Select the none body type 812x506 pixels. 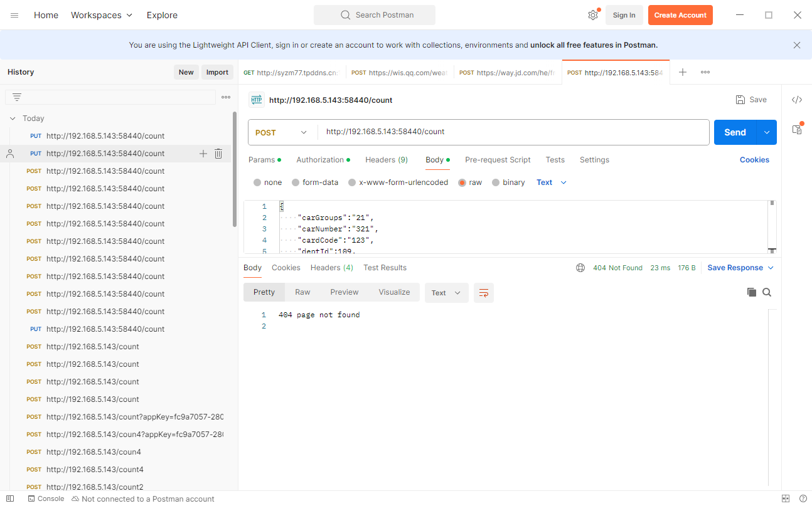[x=268, y=182]
